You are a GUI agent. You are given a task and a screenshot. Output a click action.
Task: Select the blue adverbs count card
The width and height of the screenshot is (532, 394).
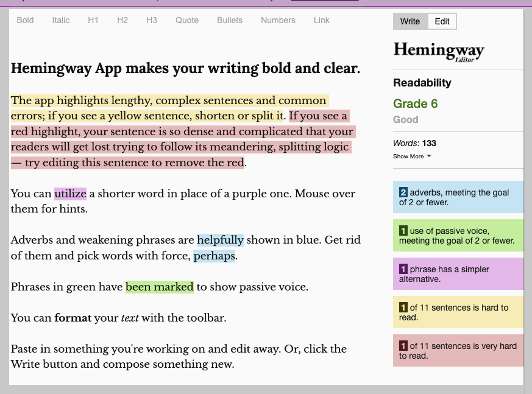458,197
